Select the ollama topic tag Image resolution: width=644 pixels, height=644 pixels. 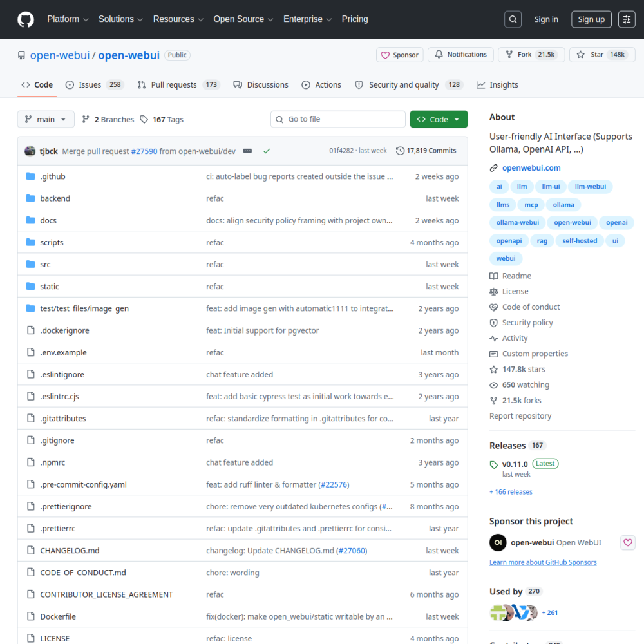click(563, 205)
